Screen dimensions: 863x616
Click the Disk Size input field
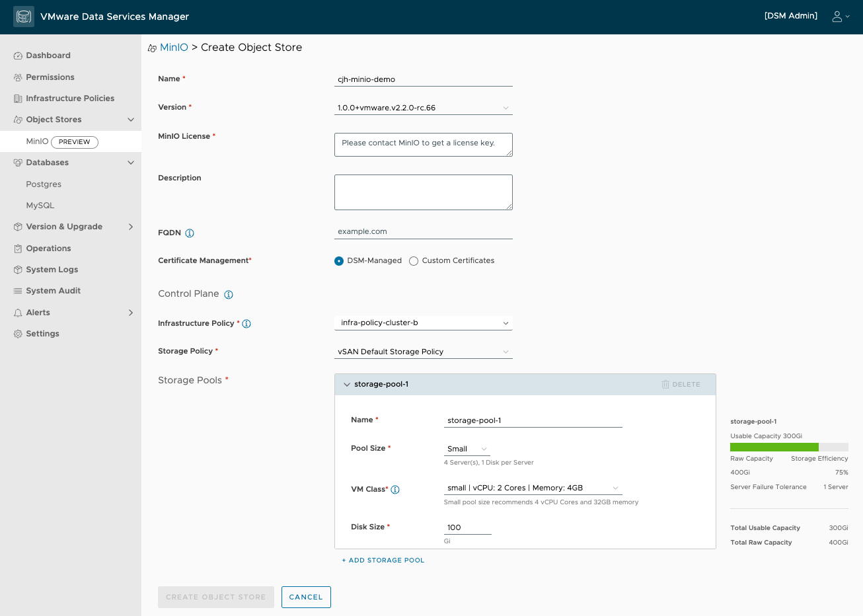468,527
